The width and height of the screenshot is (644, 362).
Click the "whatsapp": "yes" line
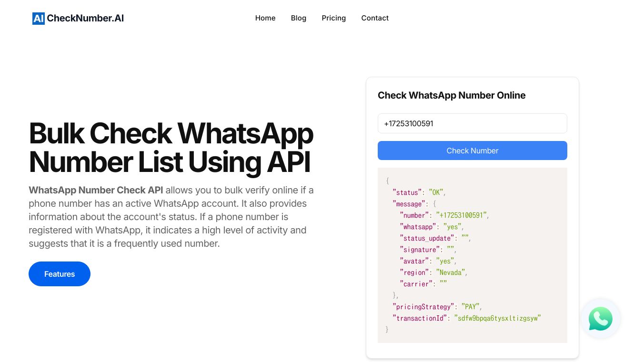point(432,227)
